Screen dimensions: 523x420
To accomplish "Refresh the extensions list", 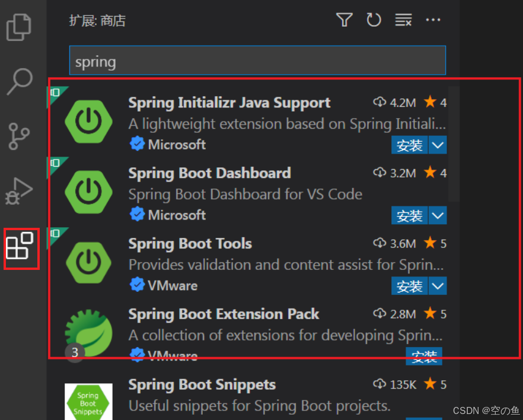I will [x=374, y=20].
